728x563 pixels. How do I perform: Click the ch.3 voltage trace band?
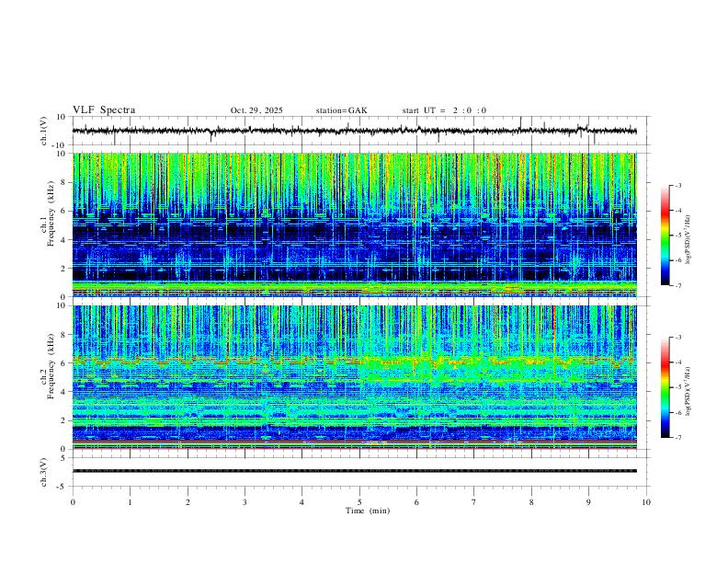coord(355,471)
